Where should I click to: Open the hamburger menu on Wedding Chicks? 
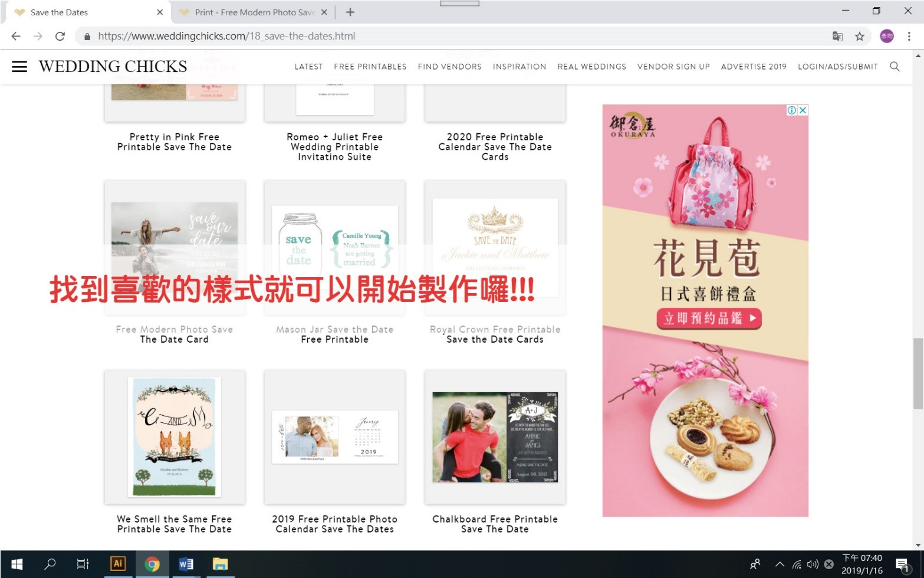[19, 67]
